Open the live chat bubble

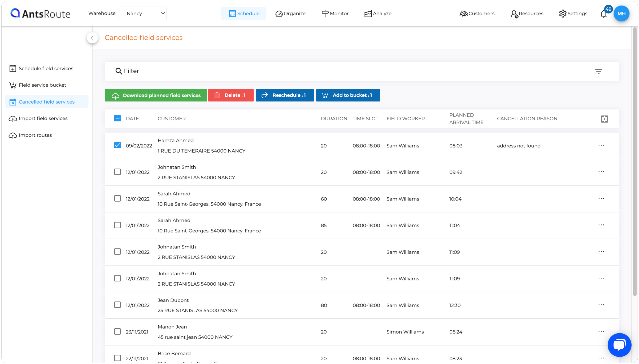619,345
